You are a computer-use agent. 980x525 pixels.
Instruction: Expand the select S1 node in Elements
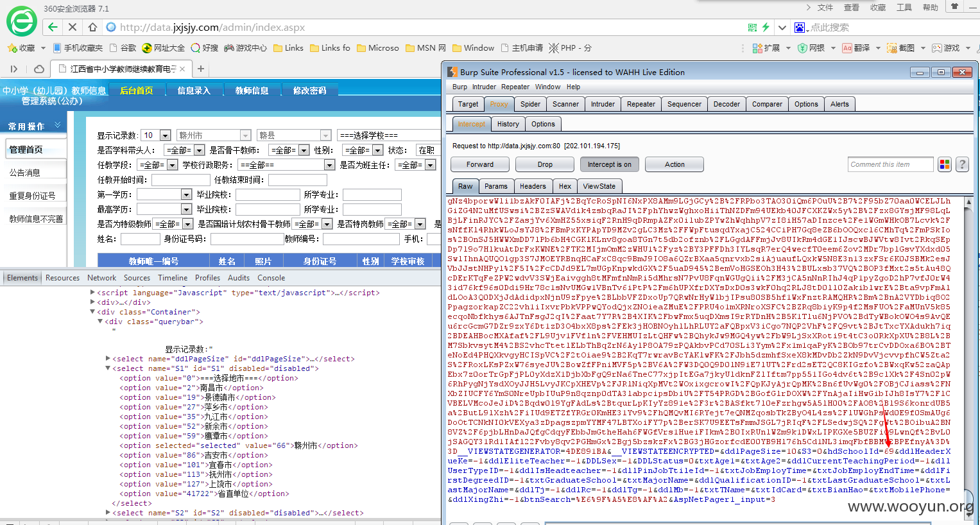[x=108, y=368]
